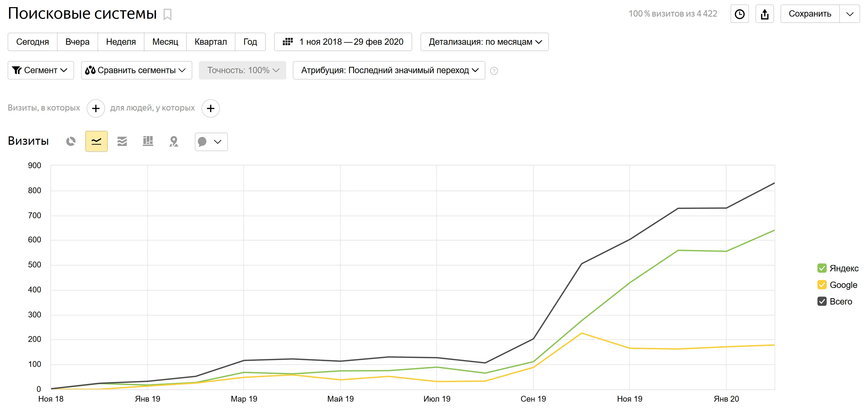The height and width of the screenshot is (414, 868).
Task: Choose the Неделя period tab
Action: pos(121,42)
